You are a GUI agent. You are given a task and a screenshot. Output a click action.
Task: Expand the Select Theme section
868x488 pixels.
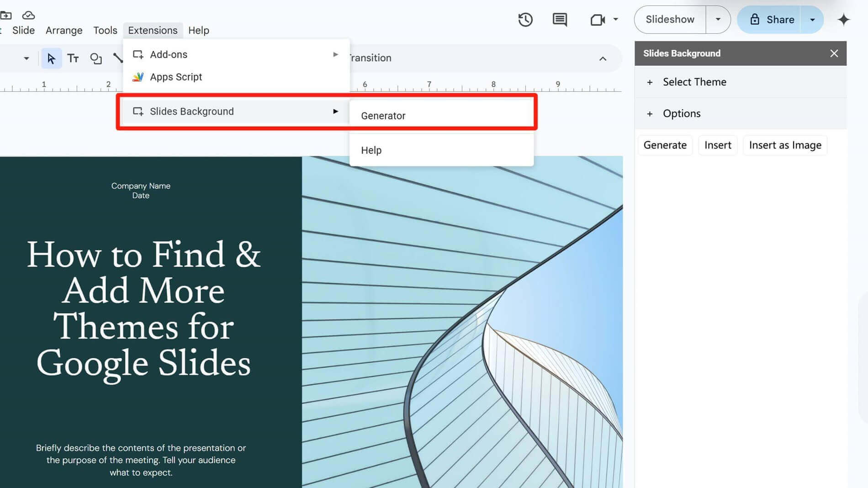point(740,82)
